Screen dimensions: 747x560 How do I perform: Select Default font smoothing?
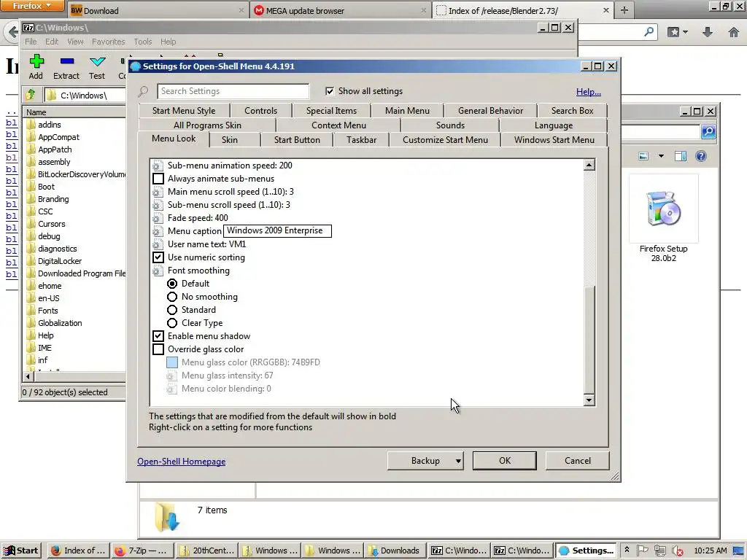172,284
